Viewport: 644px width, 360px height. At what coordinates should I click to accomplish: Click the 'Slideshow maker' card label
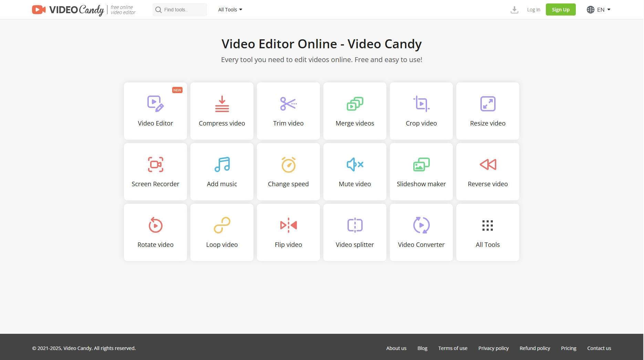coord(421,184)
